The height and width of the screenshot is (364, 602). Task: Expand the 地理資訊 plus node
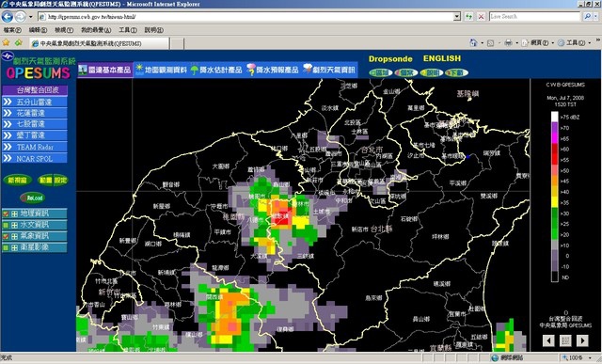pos(14,214)
